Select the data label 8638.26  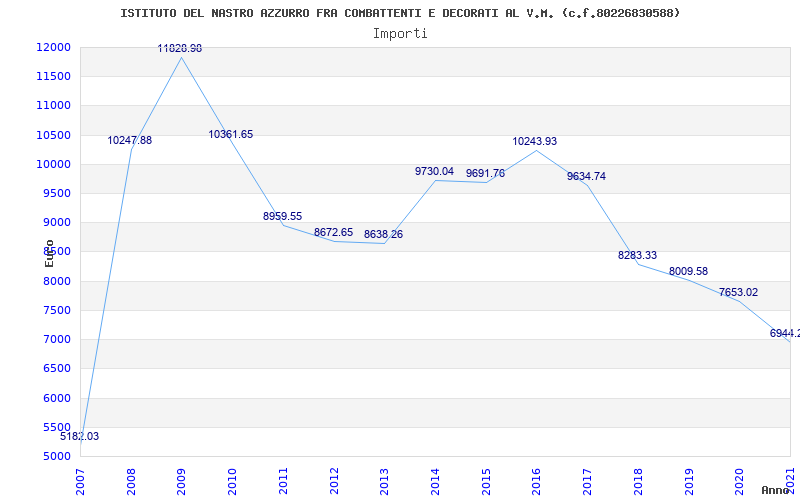tap(383, 234)
